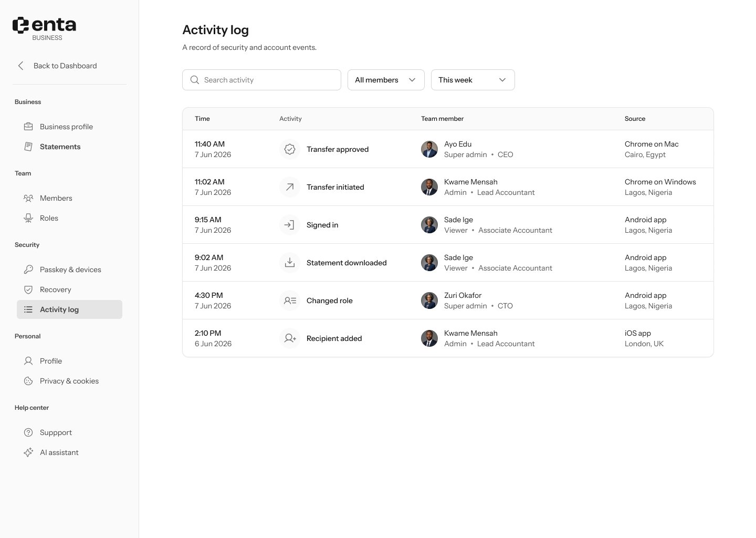The image size is (756, 538).
Task: Open the All members dropdown
Action: point(386,80)
